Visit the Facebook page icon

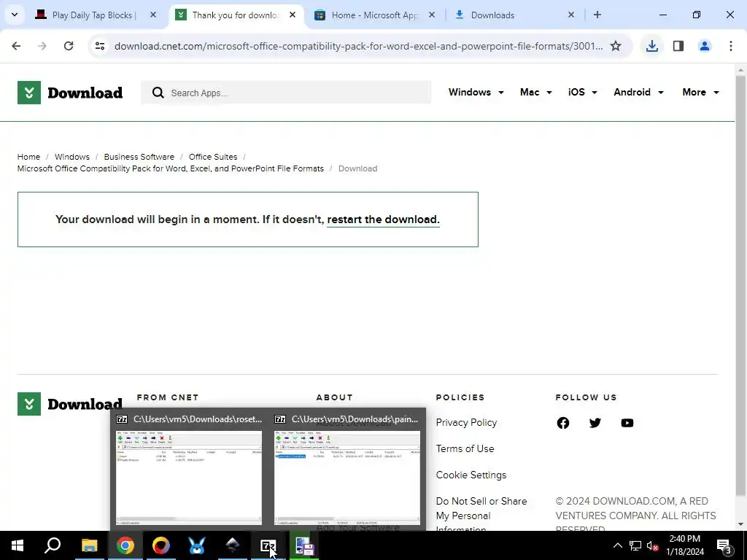562,423
